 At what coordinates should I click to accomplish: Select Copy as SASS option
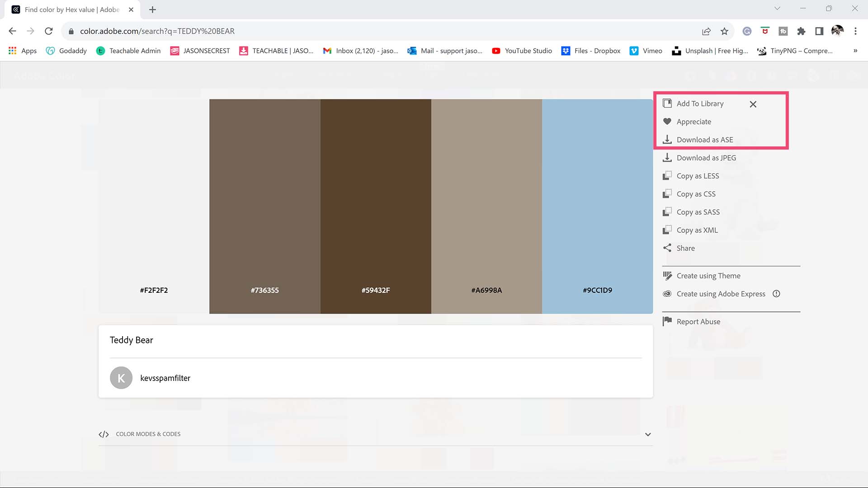tap(698, 212)
